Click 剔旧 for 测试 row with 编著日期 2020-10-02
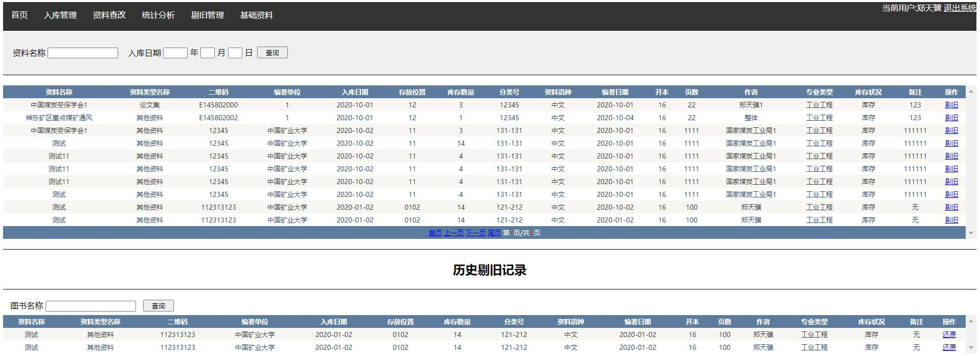Screen dimensions: 980x356 tap(951, 207)
